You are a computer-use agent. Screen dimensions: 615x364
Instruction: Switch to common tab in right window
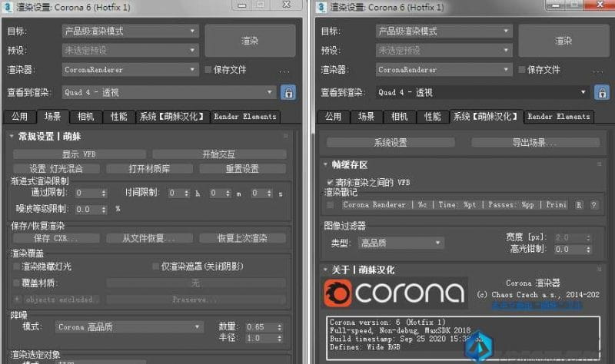(x=334, y=117)
